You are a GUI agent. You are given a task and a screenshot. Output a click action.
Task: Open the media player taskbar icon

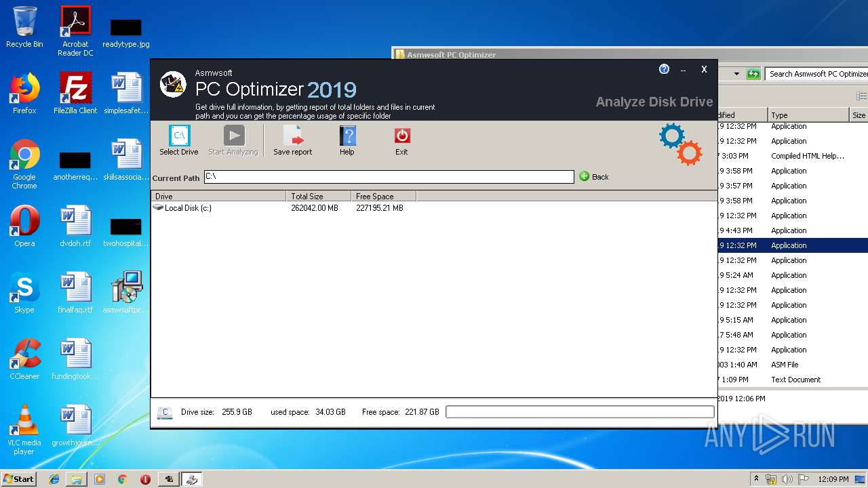coord(100,479)
